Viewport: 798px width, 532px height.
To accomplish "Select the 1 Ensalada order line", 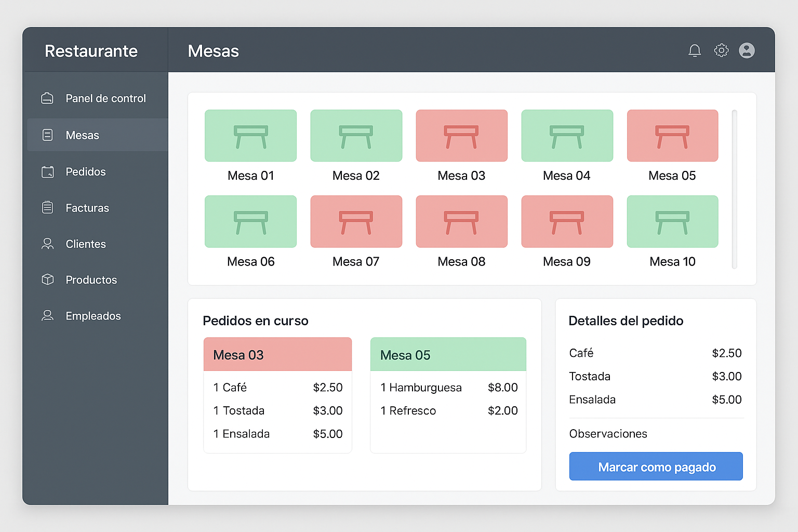I will tap(278, 434).
